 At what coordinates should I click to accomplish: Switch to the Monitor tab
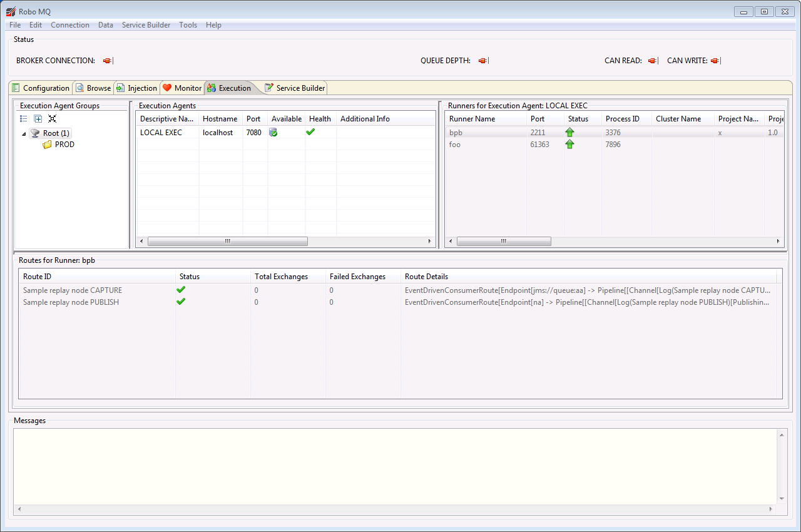182,88
